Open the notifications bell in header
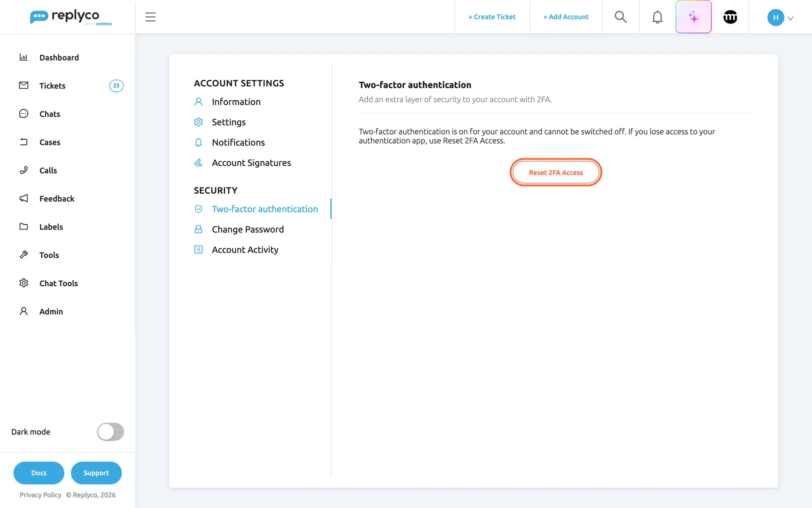 (657, 17)
